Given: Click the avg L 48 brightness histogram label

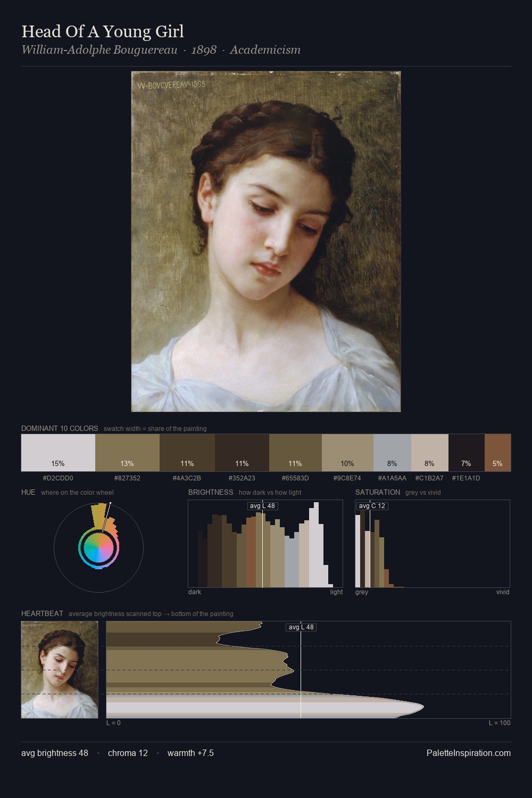Looking at the screenshot, I should pos(262,506).
